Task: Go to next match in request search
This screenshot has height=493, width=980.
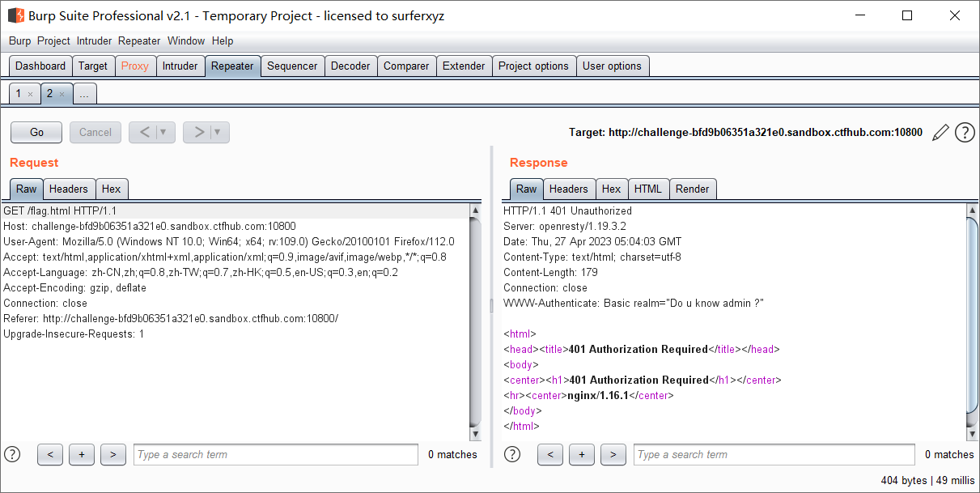Action: pos(112,455)
